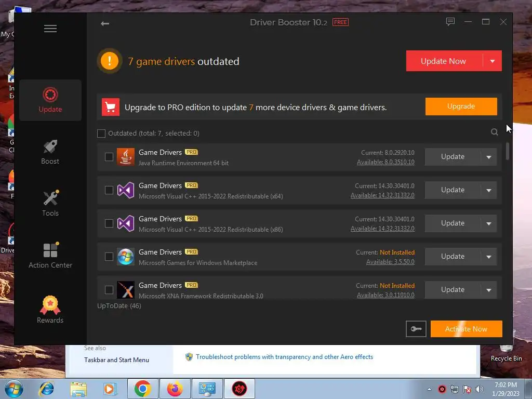Expand Update dropdown for Visual C++ (x64)

tap(489, 190)
